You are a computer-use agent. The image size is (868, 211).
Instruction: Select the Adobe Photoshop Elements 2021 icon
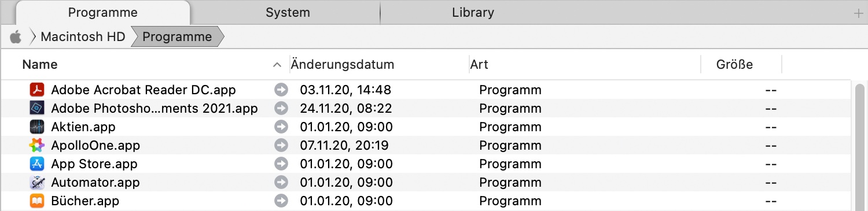[x=37, y=109]
